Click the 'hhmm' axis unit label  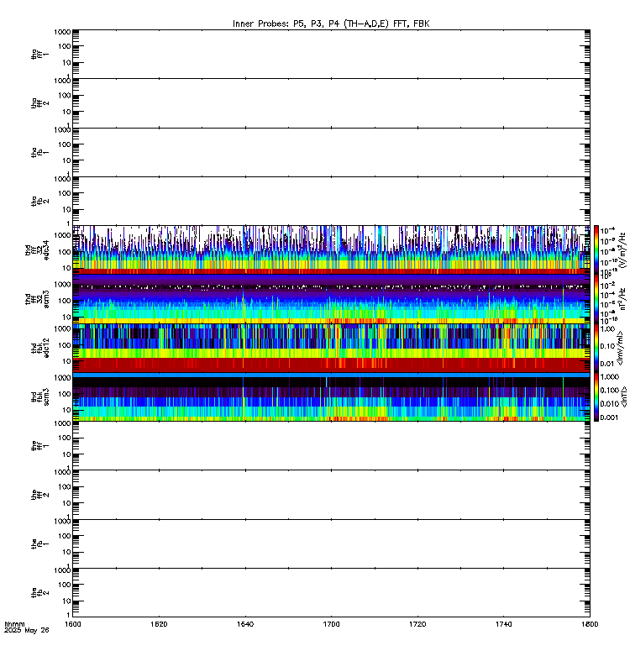click(x=14, y=624)
